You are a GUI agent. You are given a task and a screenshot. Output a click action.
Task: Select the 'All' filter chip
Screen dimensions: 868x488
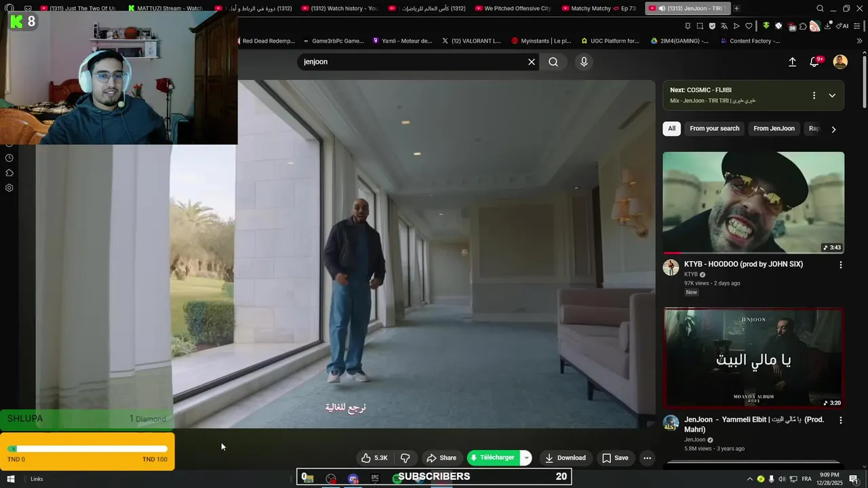pyautogui.click(x=671, y=129)
